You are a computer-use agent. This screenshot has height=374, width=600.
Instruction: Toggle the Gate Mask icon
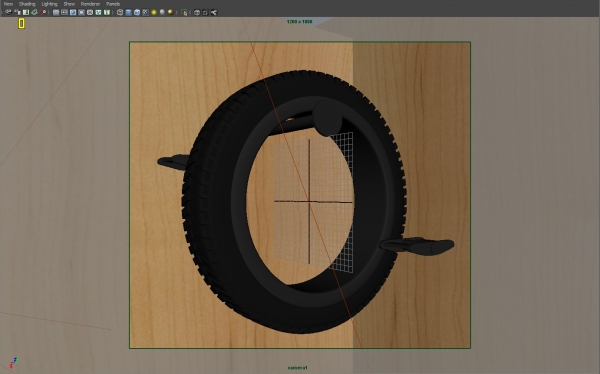(82, 12)
